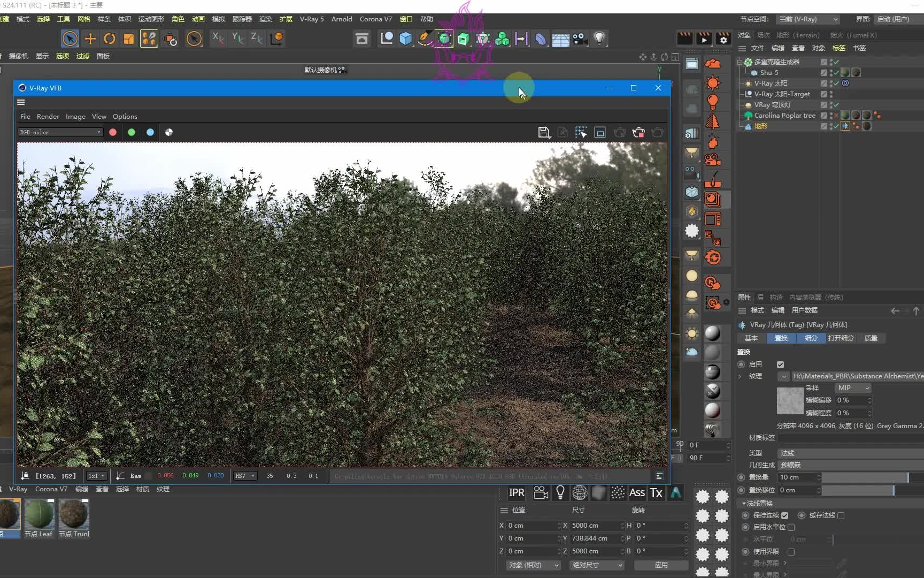This screenshot has width=924, height=578.
Task: Enable the Carolina Poplar tree via its red X toggle
Action: click(x=836, y=116)
